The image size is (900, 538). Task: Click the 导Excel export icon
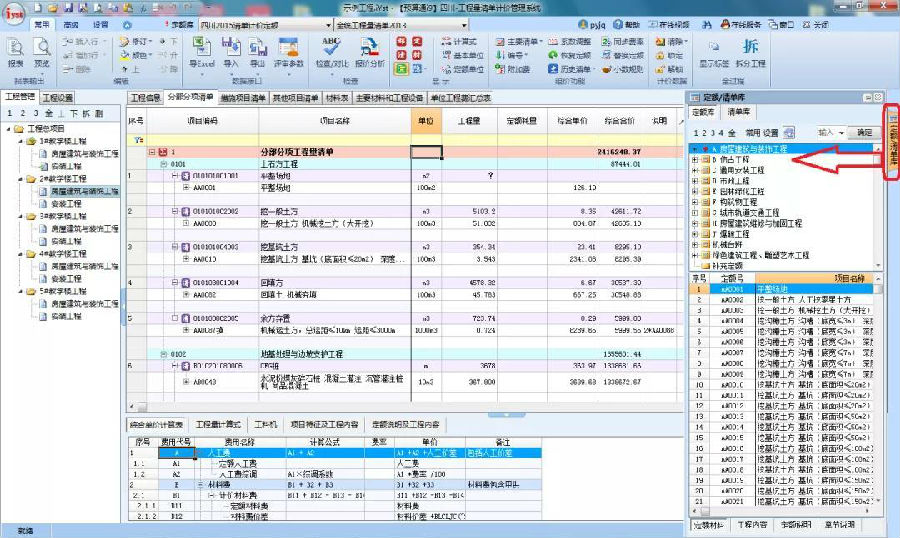(x=203, y=50)
